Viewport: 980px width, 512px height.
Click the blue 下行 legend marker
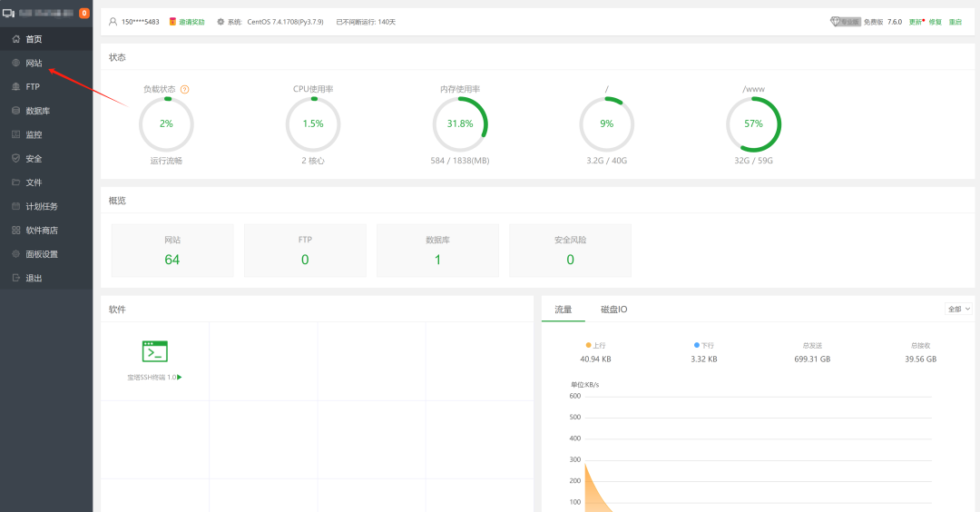[696, 345]
